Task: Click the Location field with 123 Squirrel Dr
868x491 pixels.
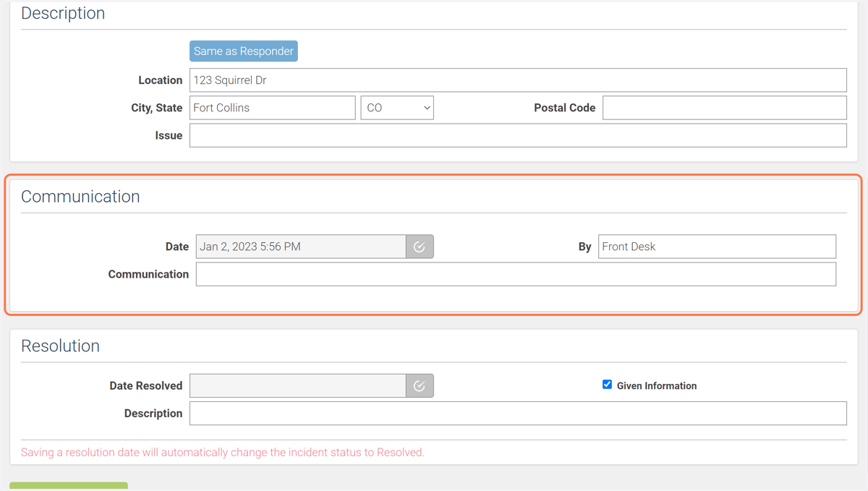Action: [x=518, y=80]
